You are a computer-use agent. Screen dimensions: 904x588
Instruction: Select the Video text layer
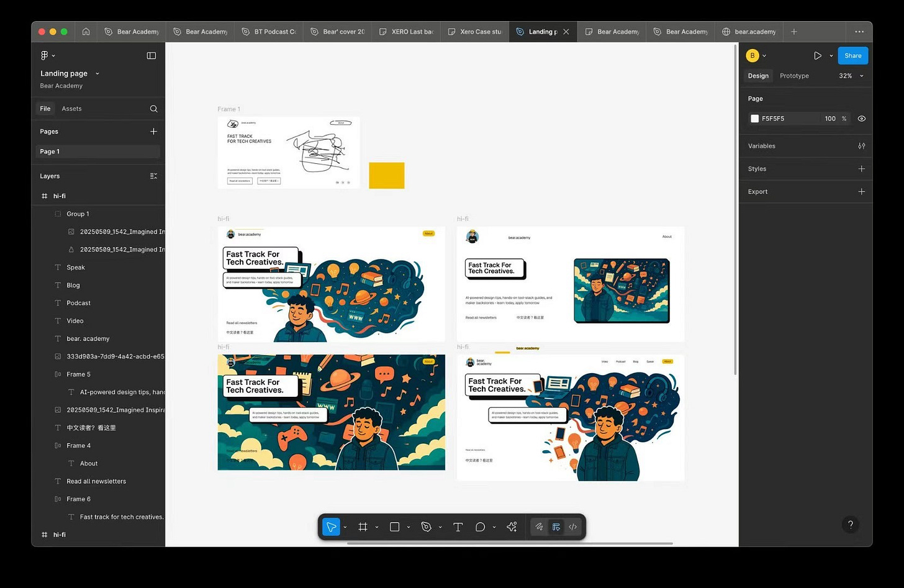(x=98, y=321)
